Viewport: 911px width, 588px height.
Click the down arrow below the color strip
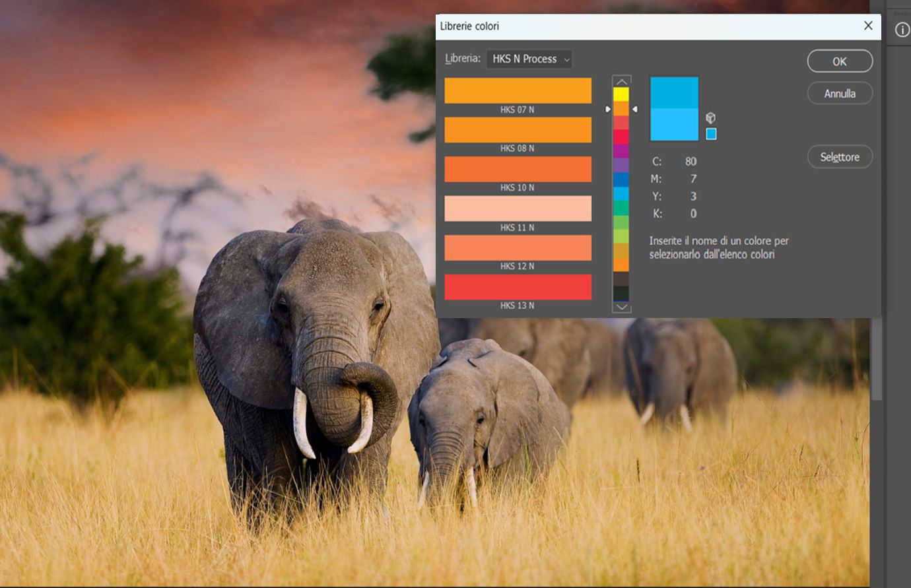click(x=621, y=307)
